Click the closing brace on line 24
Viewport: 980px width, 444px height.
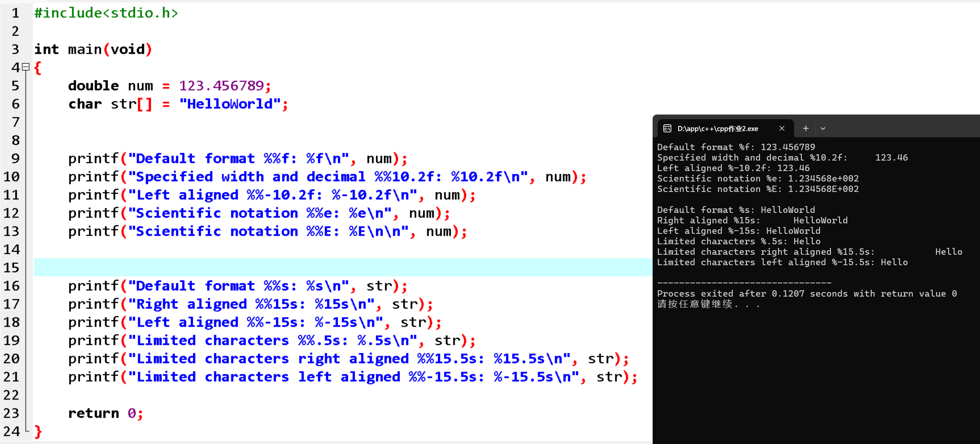pos(38,431)
